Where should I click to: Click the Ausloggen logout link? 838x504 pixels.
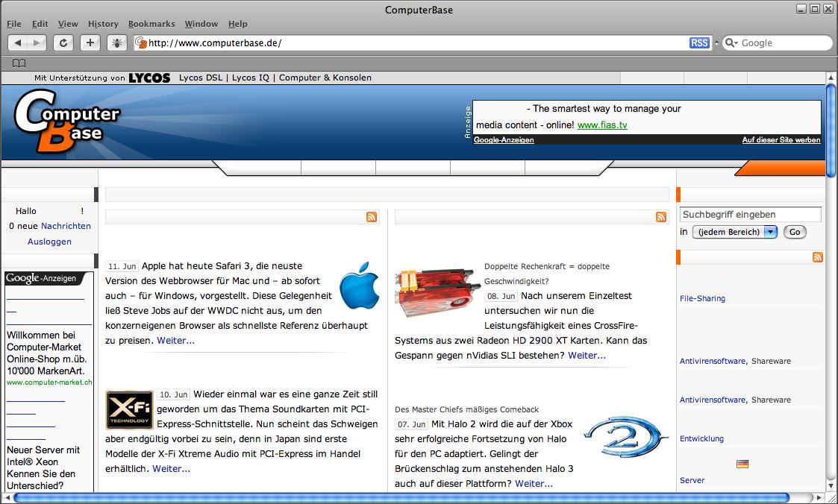click(x=49, y=242)
